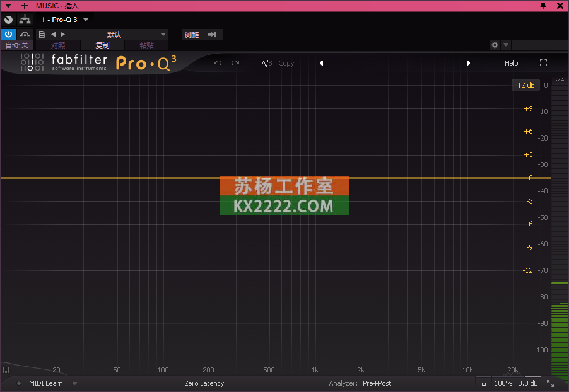
Task: Adjust the 0.0 dB output gain
Action: (527, 383)
